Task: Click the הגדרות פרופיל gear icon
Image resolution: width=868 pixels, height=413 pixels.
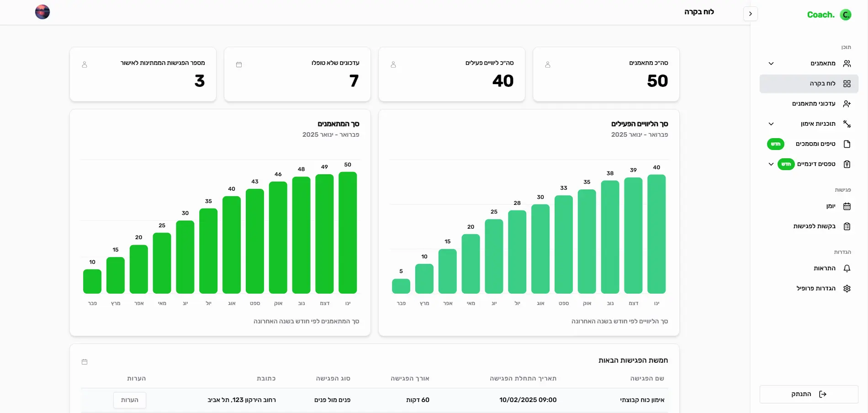Action: pos(847,289)
